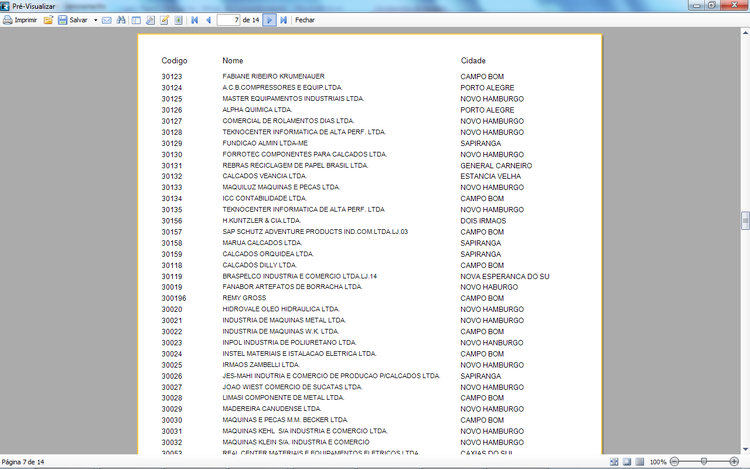Viewport: 750px width, 469px height.
Task: Click the page number input field
Action: 228,20
